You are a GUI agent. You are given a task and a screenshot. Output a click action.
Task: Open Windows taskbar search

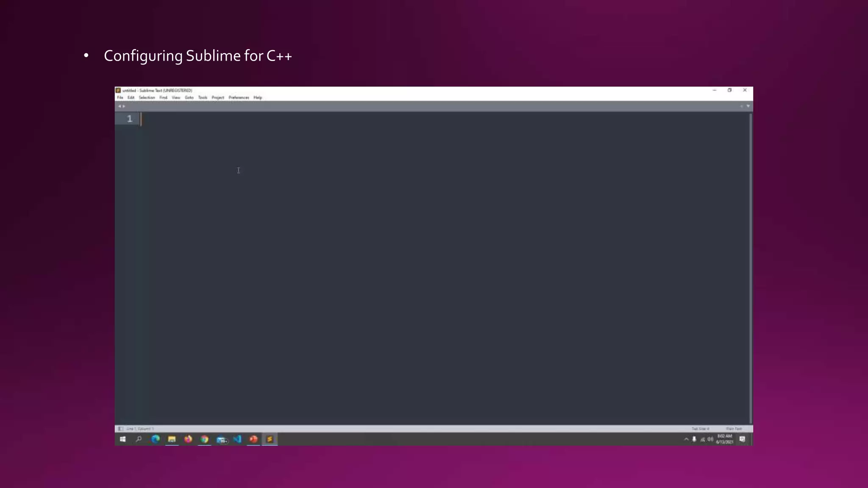point(139,439)
